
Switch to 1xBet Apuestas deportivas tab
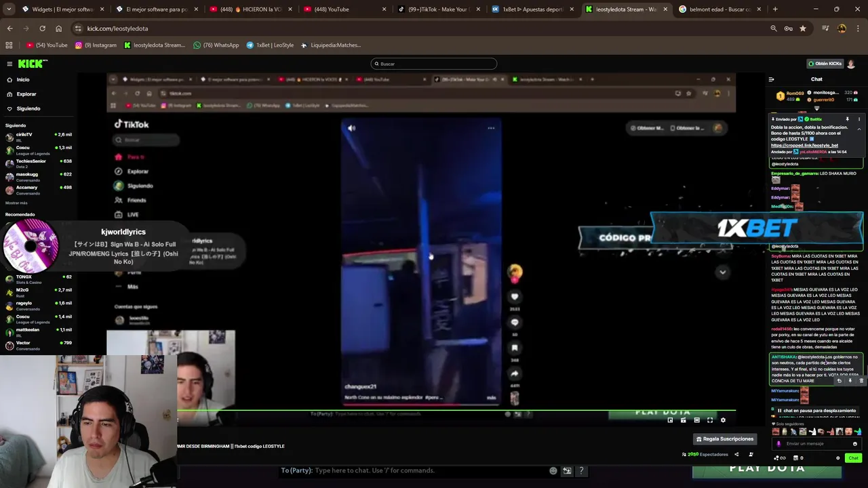pyautogui.click(x=532, y=9)
